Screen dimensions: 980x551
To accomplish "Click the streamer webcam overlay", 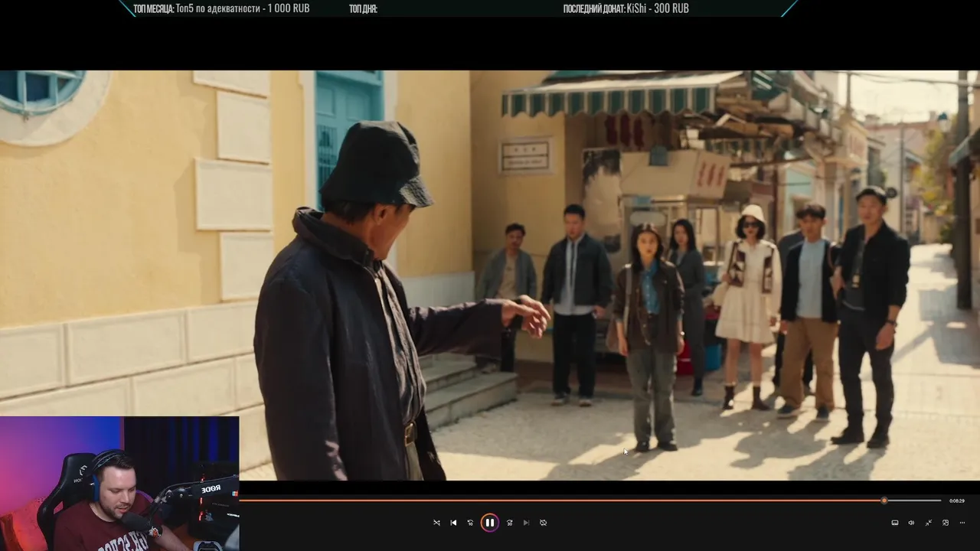I will 119,484.
